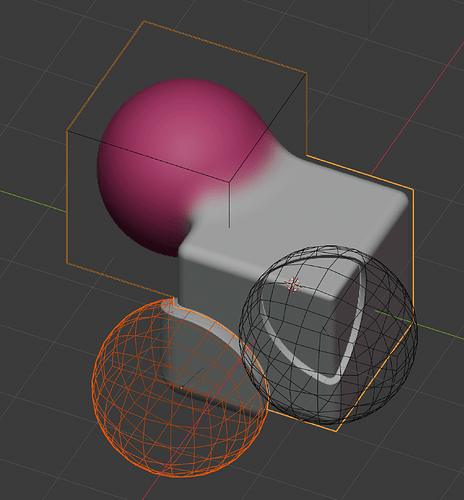Select the orange wireframe sphere
This screenshot has width=464, height=500.
(179, 387)
